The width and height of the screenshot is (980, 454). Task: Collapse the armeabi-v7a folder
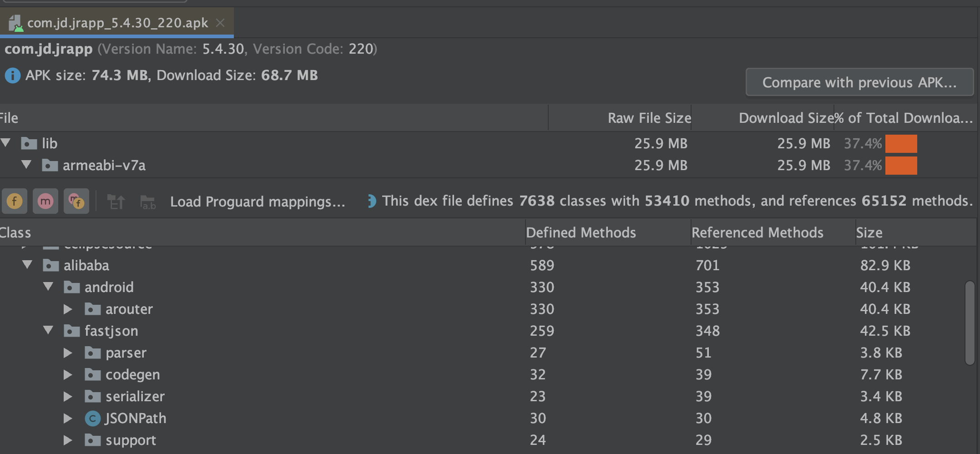(x=26, y=165)
